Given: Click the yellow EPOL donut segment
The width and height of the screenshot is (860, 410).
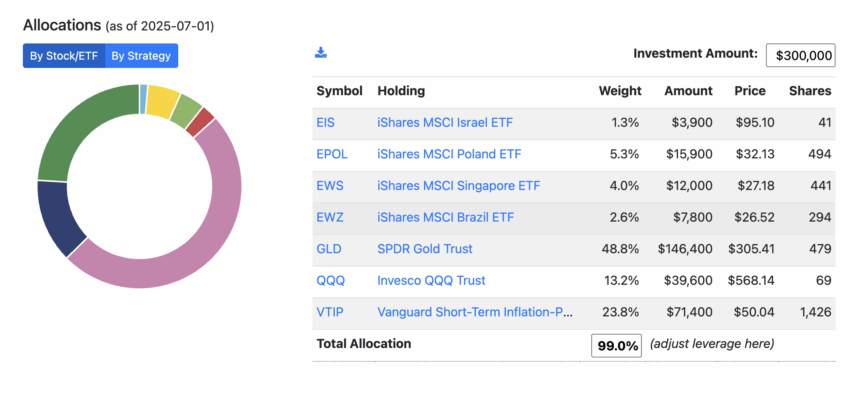Looking at the screenshot, I should tap(162, 100).
